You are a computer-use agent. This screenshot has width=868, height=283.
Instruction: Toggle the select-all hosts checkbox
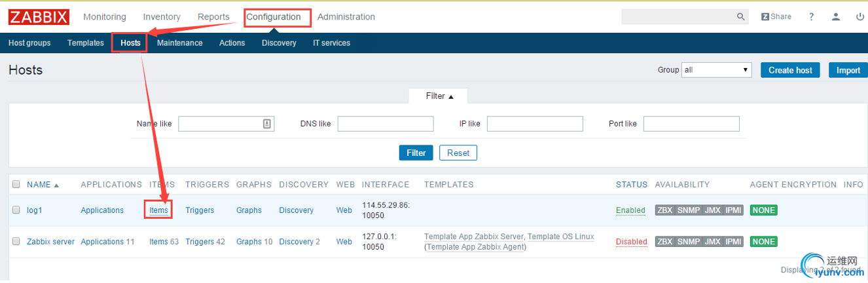pyautogui.click(x=16, y=185)
